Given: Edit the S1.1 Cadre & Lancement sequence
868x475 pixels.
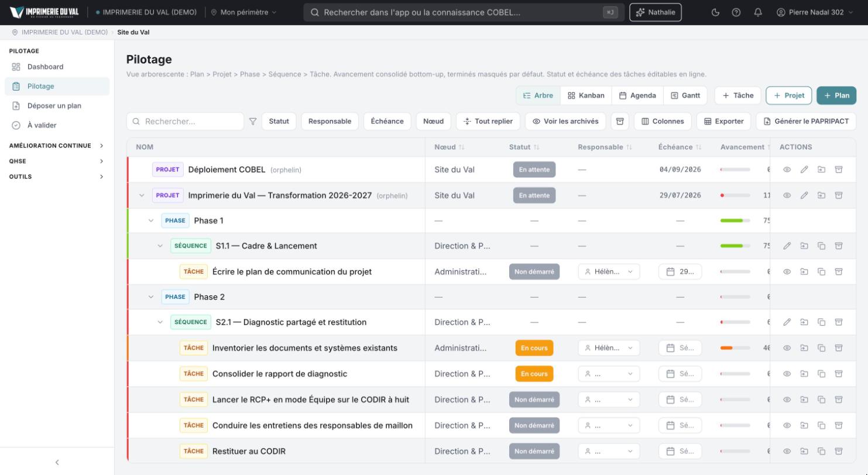Looking at the screenshot, I should point(787,246).
